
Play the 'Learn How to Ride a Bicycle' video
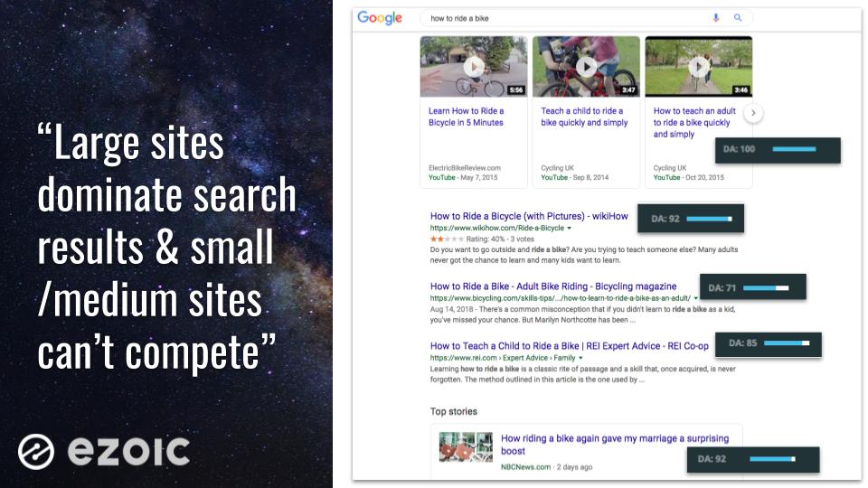coord(474,67)
